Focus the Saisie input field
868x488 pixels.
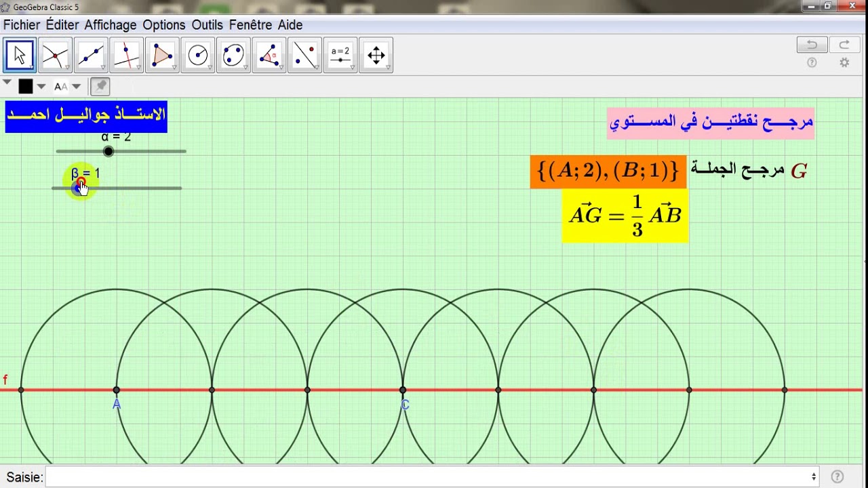click(x=427, y=476)
